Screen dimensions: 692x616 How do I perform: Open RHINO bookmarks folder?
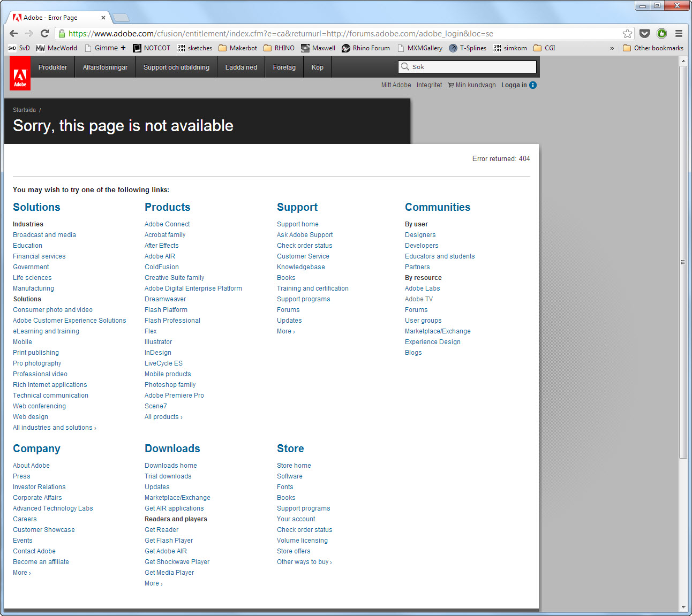tap(279, 48)
